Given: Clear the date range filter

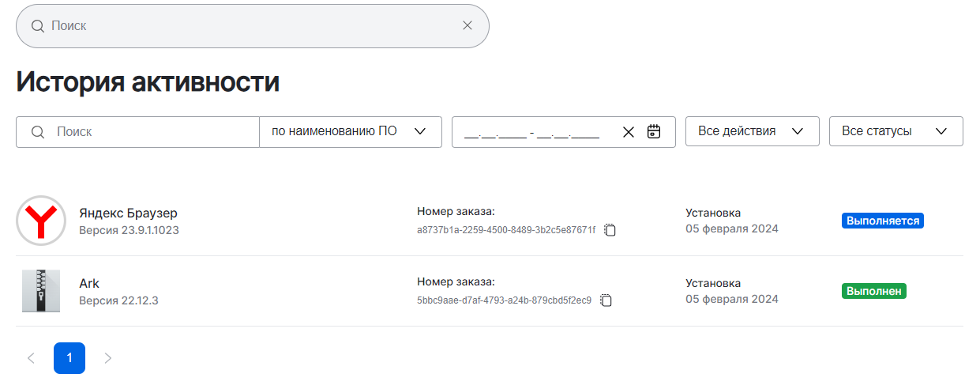Looking at the screenshot, I should pyautogui.click(x=629, y=132).
